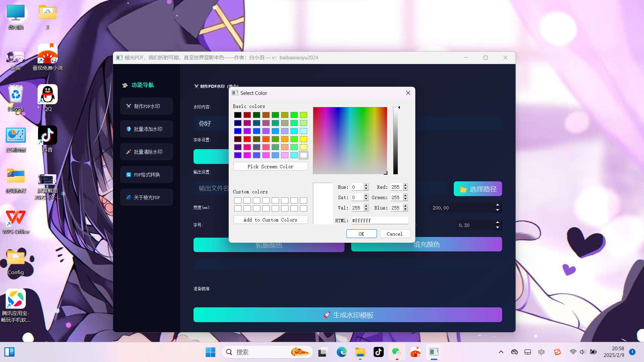Open PDF格式转换 navigation item
The width and height of the screenshot is (644, 362).
147,175
